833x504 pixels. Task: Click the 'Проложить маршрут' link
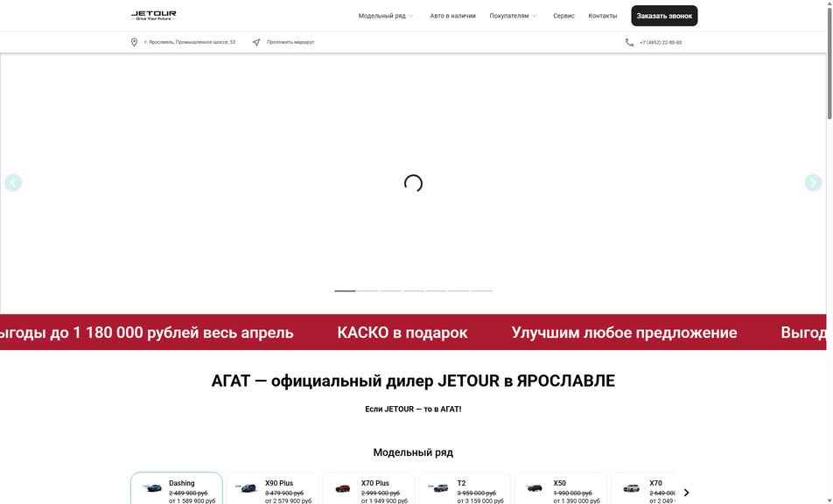click(290, 42)
